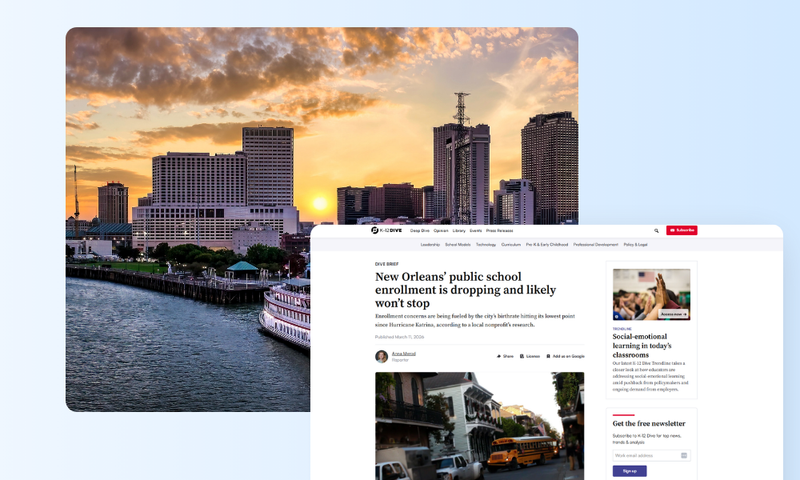Select the School Models topic
Image resolution: width=800 pixels, height=480 pixels.
coord(458,245)
